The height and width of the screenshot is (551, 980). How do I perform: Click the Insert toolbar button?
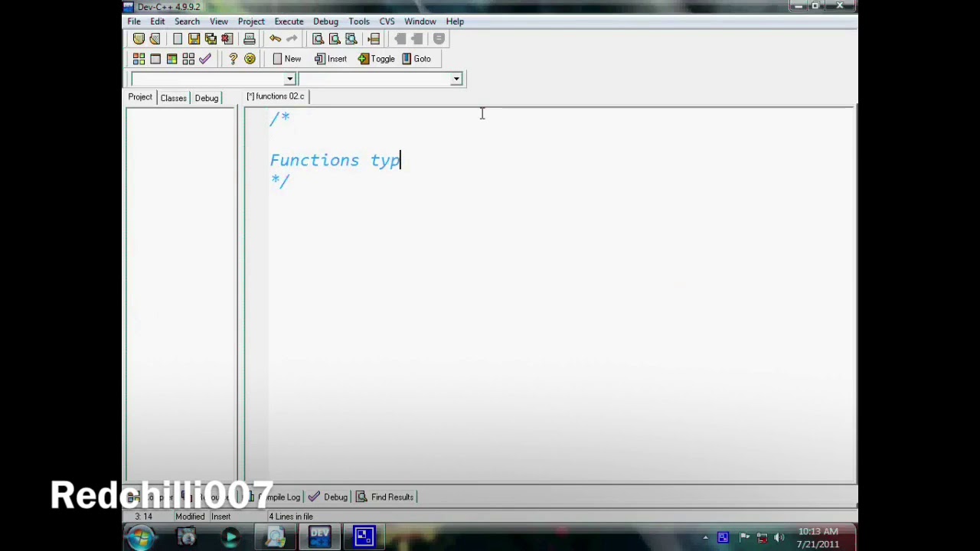331,59
